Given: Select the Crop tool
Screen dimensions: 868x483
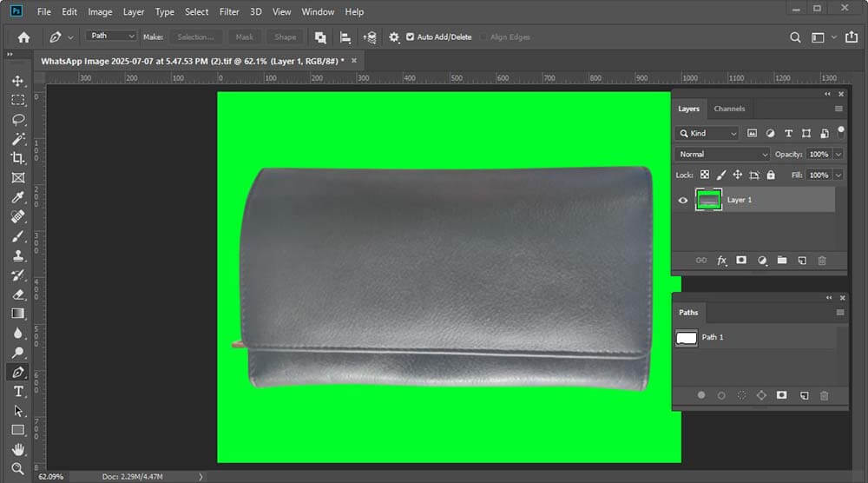Looking at the screenshot, I should (17, 158).
